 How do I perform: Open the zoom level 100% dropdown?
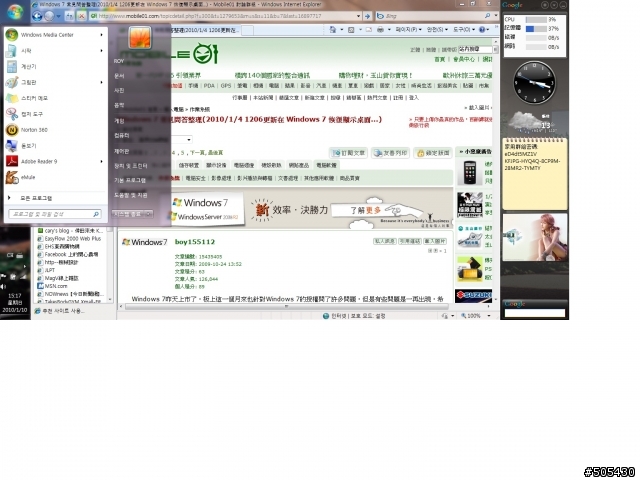pos(489,316)
